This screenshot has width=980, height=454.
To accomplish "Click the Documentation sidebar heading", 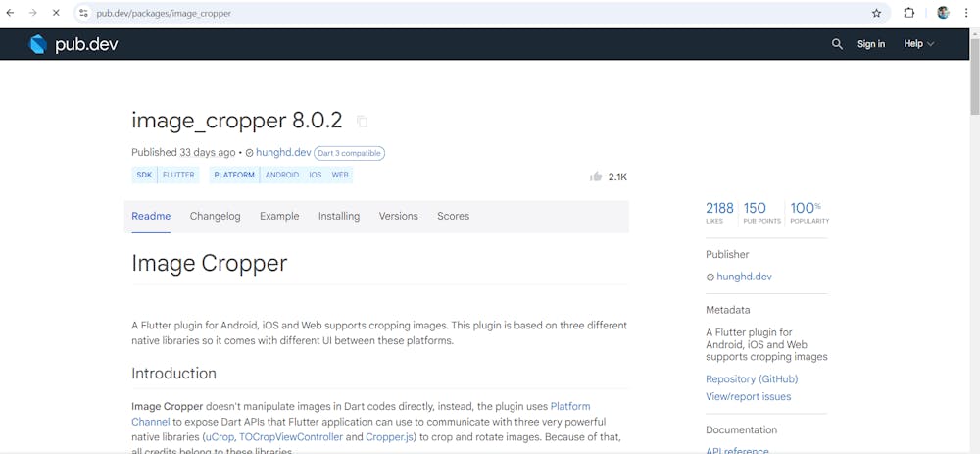I will [x=741, y=430].
